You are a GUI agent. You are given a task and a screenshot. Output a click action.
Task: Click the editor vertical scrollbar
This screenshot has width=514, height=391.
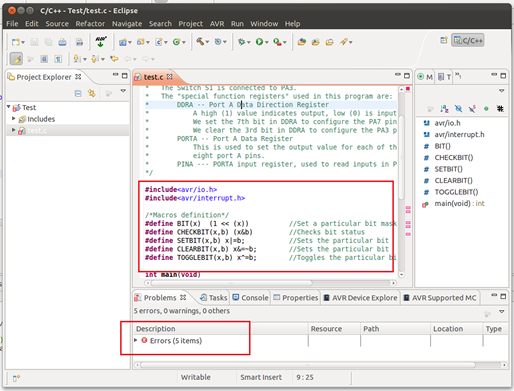(401, 158)
